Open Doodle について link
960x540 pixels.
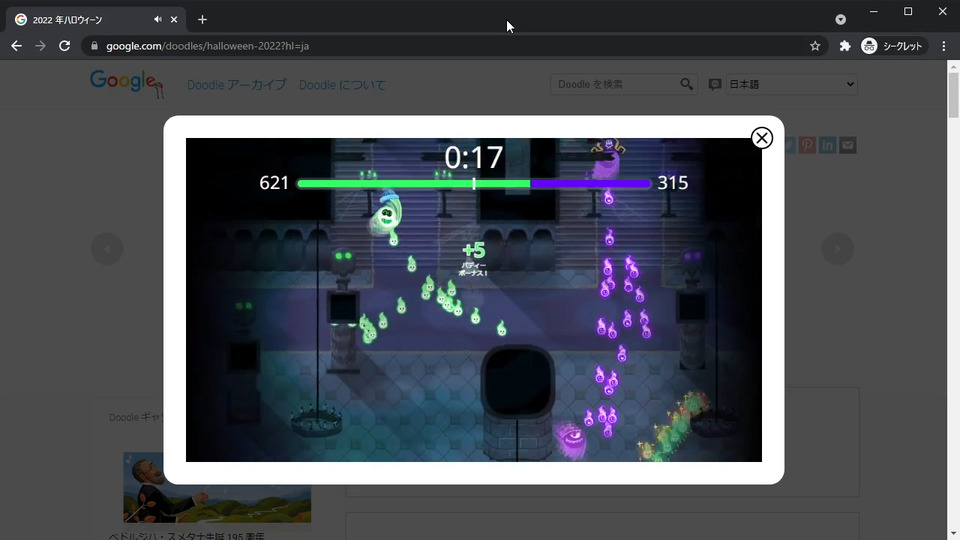pyautogui.click(x=342, y=84)
